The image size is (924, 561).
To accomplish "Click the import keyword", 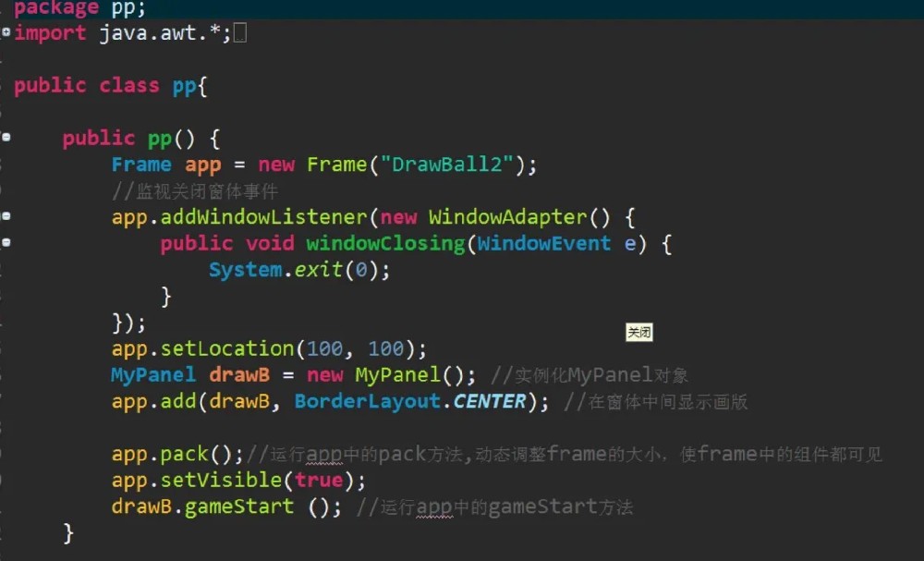I will point(50,33).
